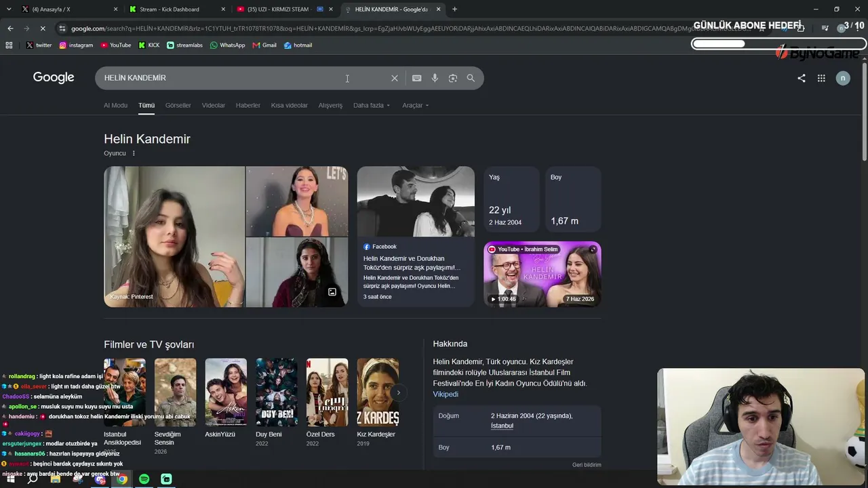Open the Google apps grid
The image size is (868, 488).
pos(821,78)
